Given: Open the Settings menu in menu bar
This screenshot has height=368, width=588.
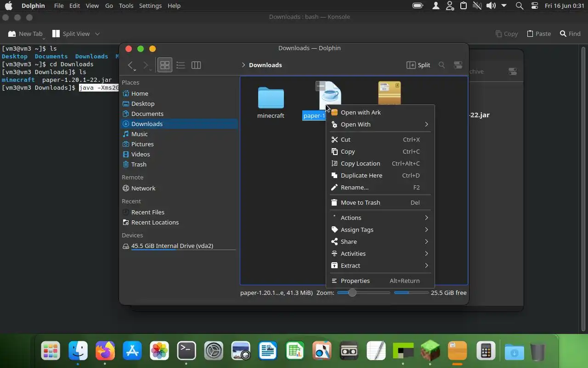Looking at the screenshot, I should point(150,6).
